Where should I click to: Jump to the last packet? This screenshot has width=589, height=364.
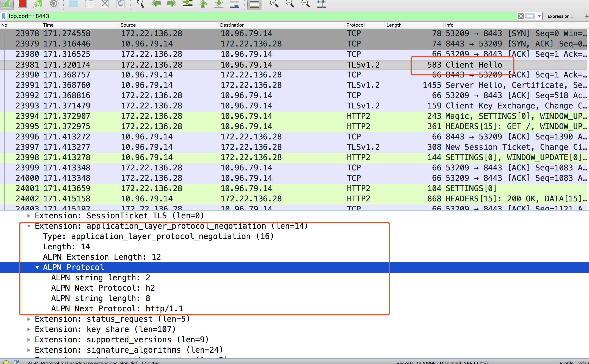click(x=219, y=4)
